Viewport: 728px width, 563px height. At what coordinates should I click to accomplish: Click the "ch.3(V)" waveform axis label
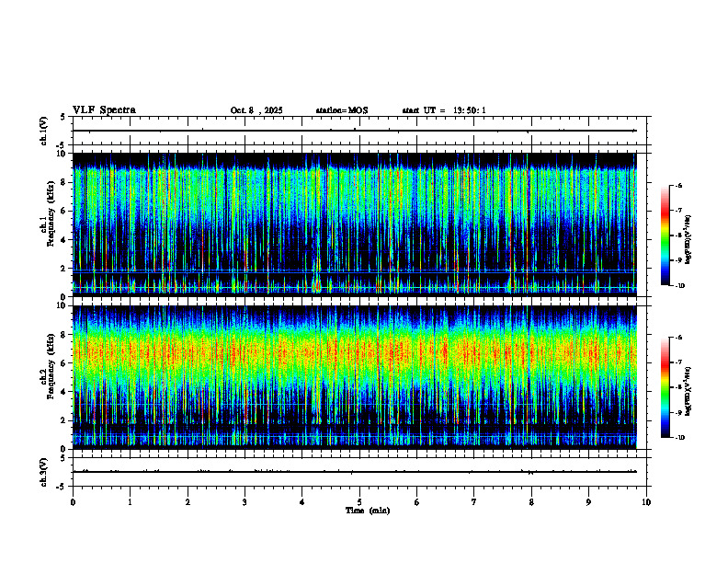coord(44,472)
